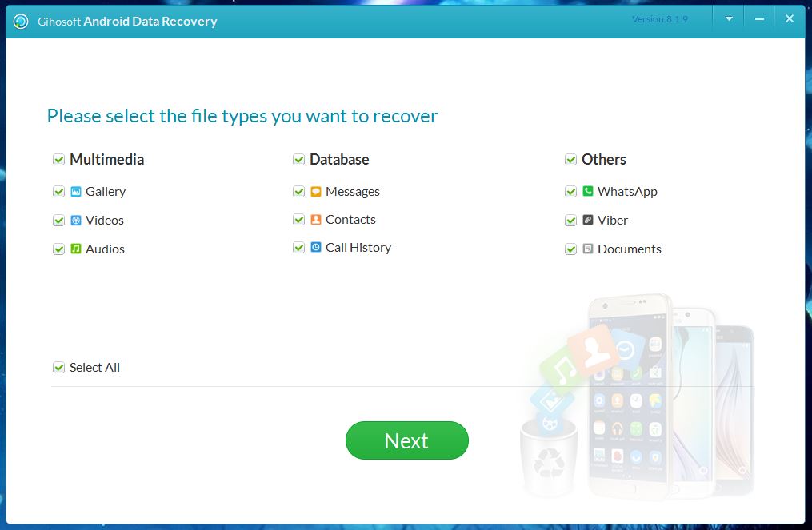Close the Android Data Recovery window

790,19
